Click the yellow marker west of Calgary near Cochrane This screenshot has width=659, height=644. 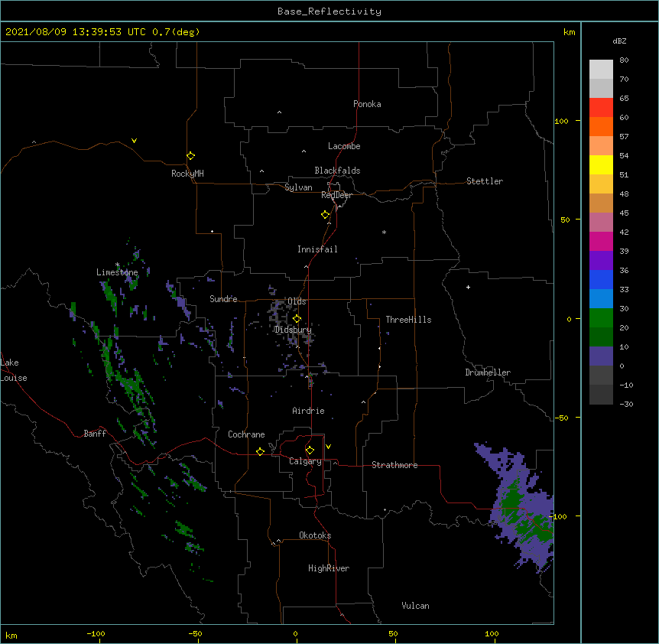pos(260,451)
